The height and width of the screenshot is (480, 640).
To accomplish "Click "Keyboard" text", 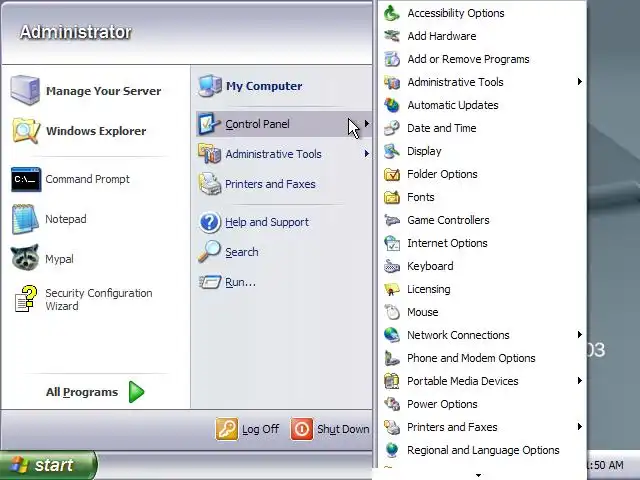I will pyautogui.click(x=430, y=266).
